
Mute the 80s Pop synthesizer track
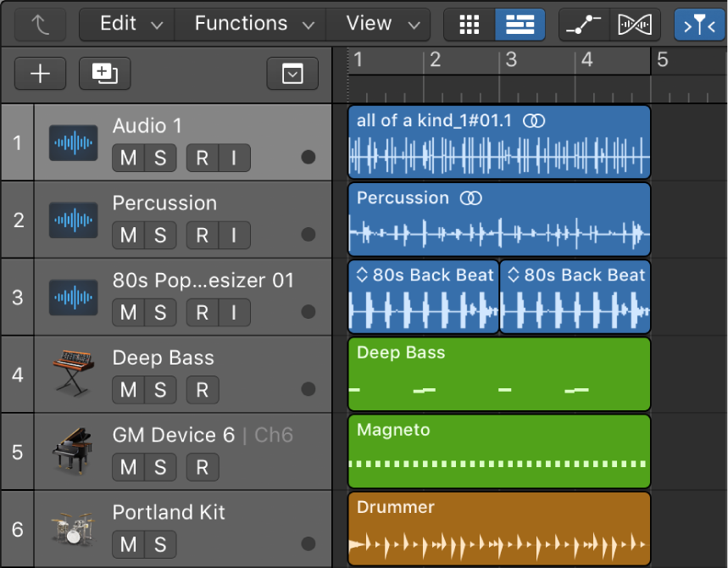pyautogui.click(x=129, y=313)
